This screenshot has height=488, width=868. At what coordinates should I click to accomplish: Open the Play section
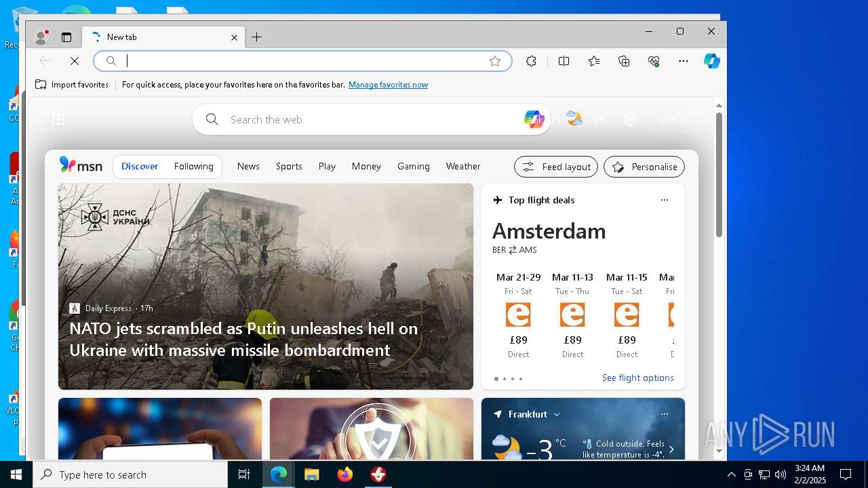pos(327,166)
